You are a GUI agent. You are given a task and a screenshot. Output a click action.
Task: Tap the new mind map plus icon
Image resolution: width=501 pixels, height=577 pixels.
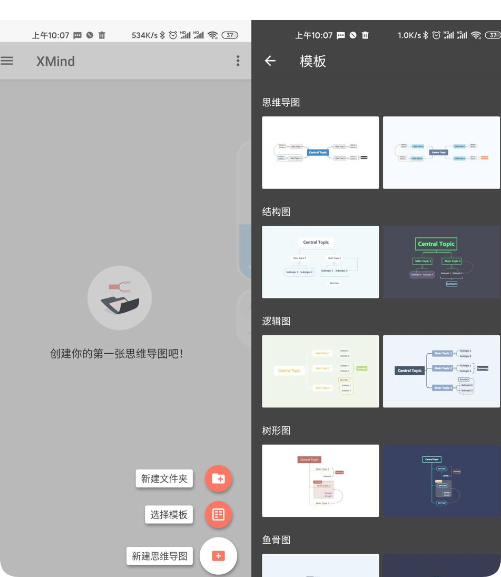coord(218,556)
